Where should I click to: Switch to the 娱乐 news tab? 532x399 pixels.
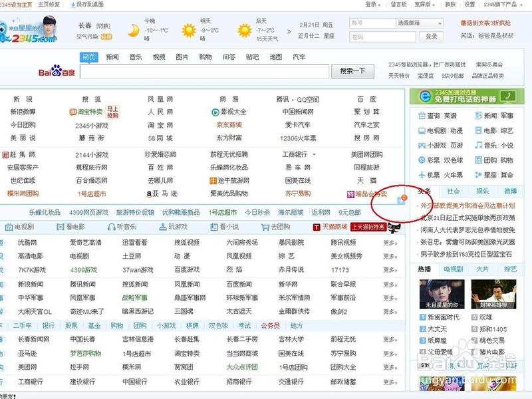coord(482,192)
